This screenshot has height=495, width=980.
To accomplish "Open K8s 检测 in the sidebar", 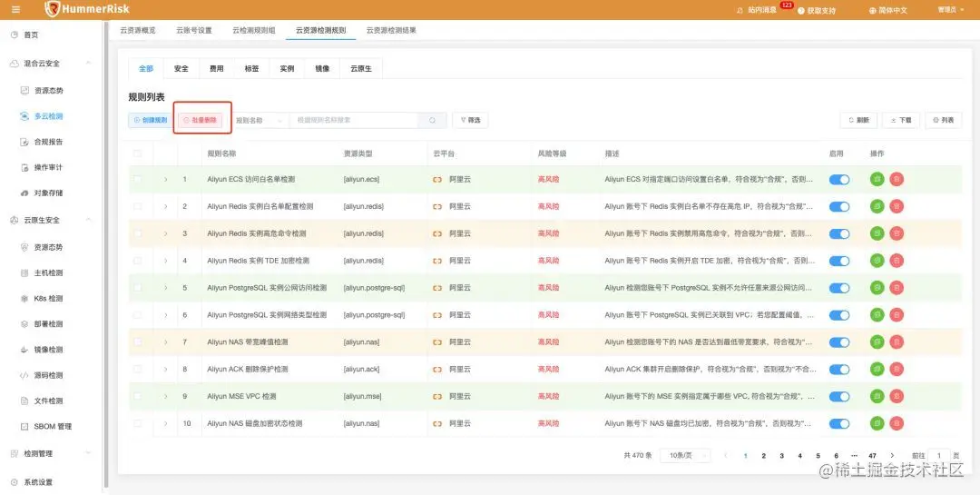I will click(x=43, y=299).
